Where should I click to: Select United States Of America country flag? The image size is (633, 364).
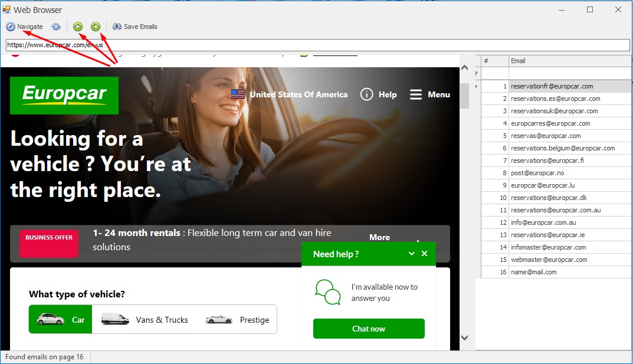click(238, 94)
